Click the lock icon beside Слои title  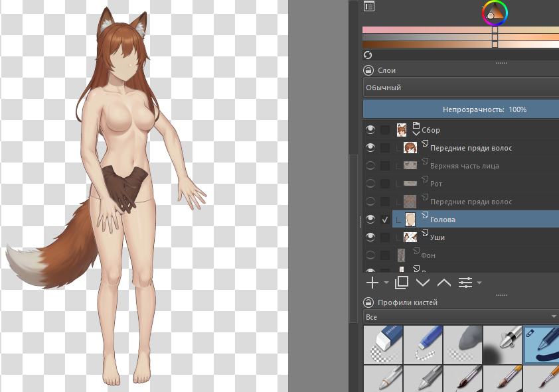368,70
